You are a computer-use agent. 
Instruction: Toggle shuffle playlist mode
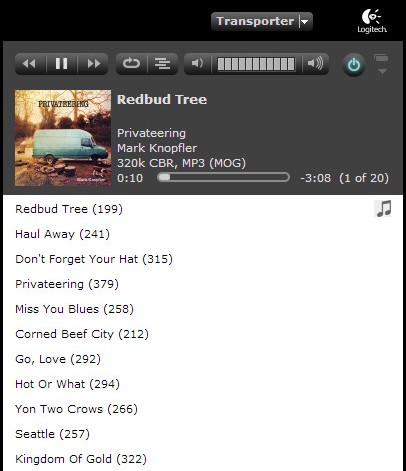163,63
